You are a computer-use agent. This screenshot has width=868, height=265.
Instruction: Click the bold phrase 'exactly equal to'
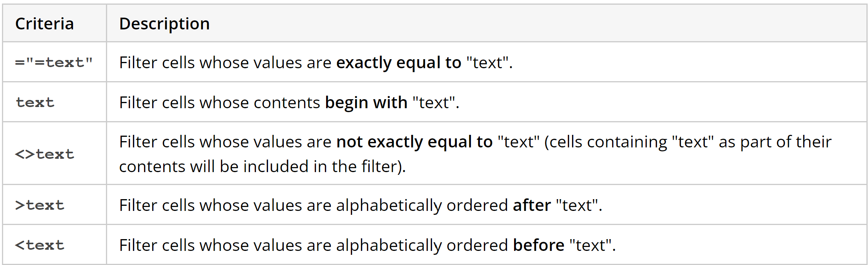398,63
